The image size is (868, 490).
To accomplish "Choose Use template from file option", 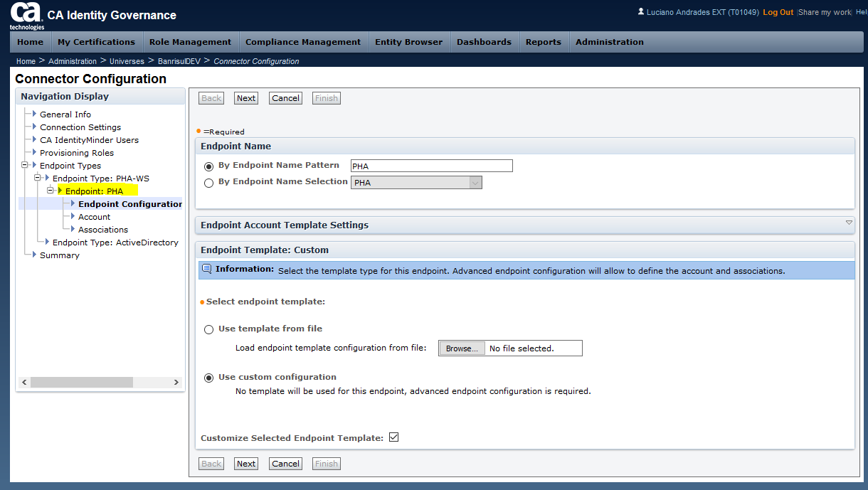I will pyautogui.click(x=208, y=329).
